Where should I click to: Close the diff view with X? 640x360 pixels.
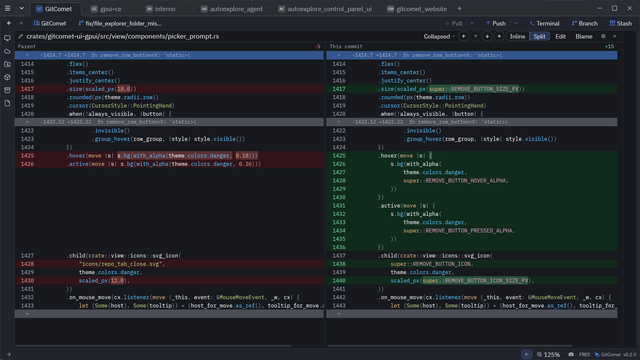tap(615, 36)
